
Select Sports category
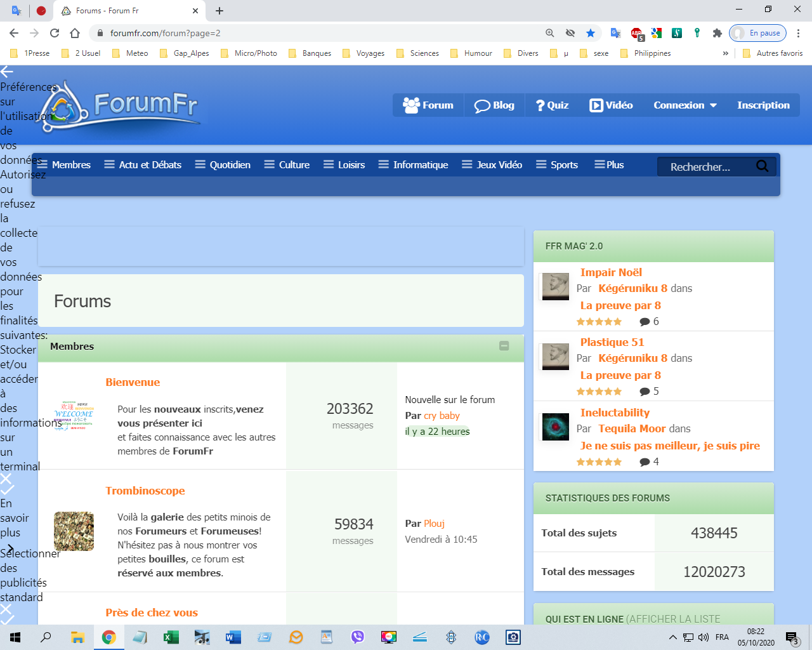click(x=557, y=164)
